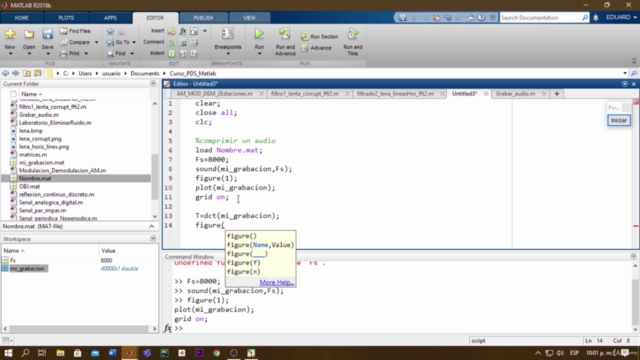This screenshot has width=640, height=360.
Task: Click the Find magnifier button
Action: pyautogui.click(x=117, y=53)
